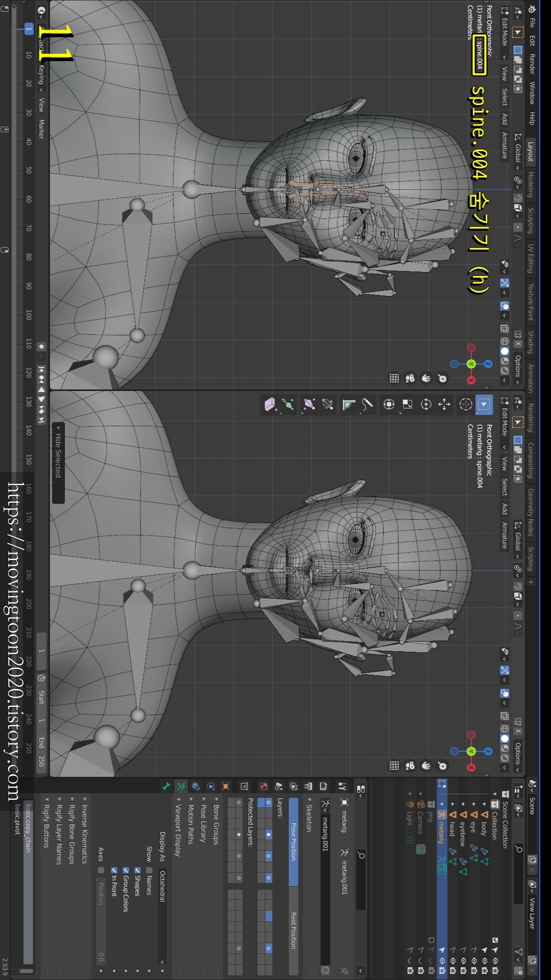Tick the exclude checkbox on the png collection
This screenshot has height=980, width=551.
(431, 940)
